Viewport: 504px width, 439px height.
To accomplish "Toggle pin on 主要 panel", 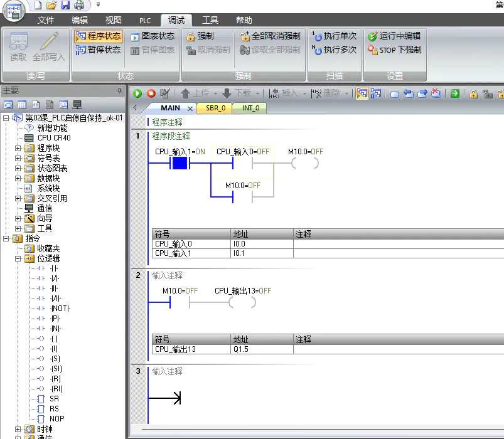I will pyautogui.click(x=119, y=91).
